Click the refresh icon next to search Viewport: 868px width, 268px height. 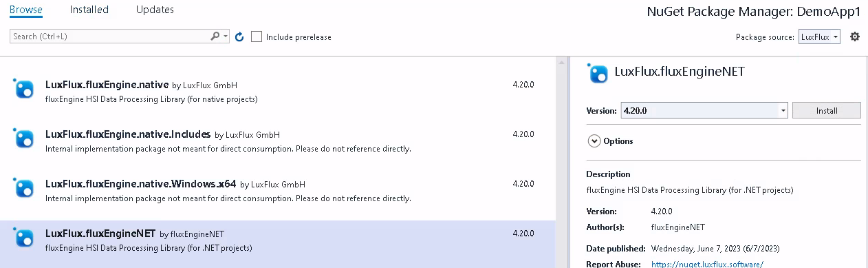click(239, 37)
